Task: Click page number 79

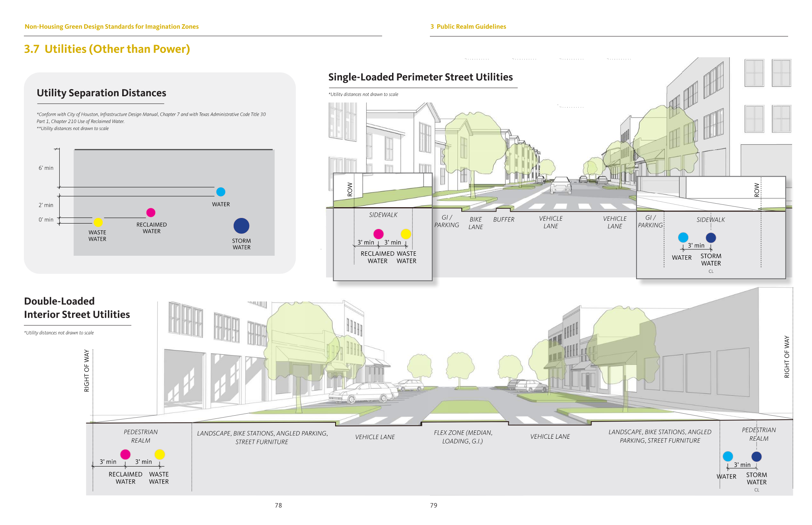Action: point(433,505)
